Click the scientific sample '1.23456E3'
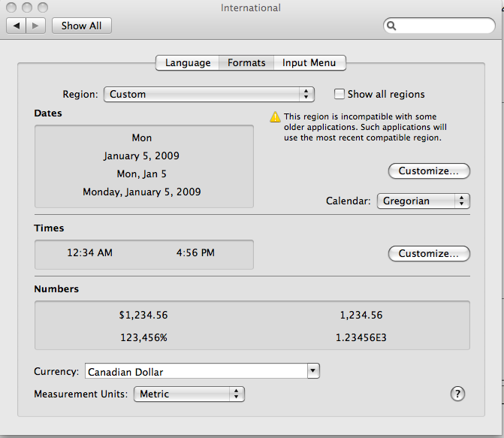 (361, 337)
